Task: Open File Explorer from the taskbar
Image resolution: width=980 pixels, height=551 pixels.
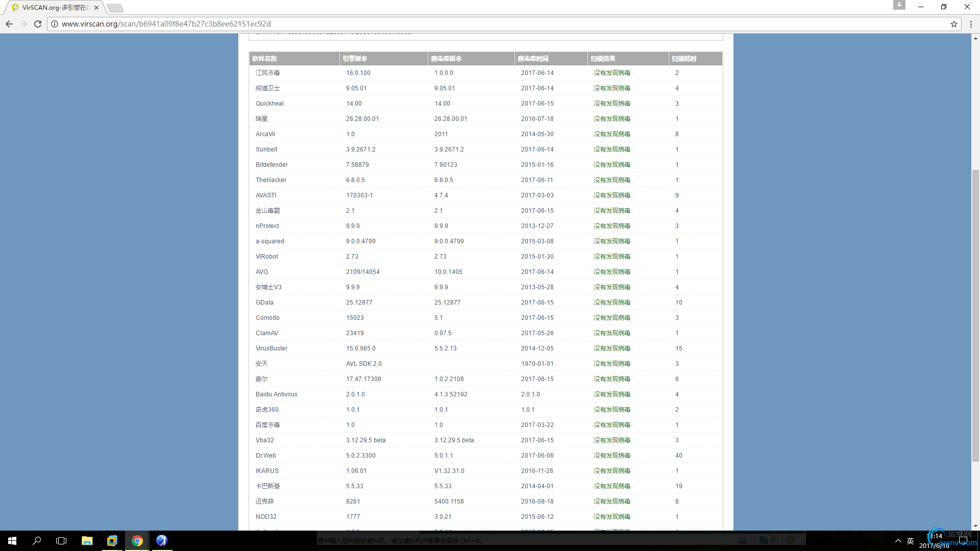Action: point(87,541)
